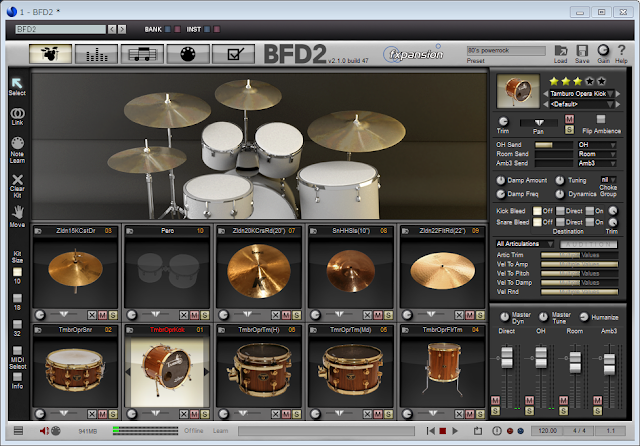Select kit size 10
Viewport: 640px width, 446px height.
[17, 272]
